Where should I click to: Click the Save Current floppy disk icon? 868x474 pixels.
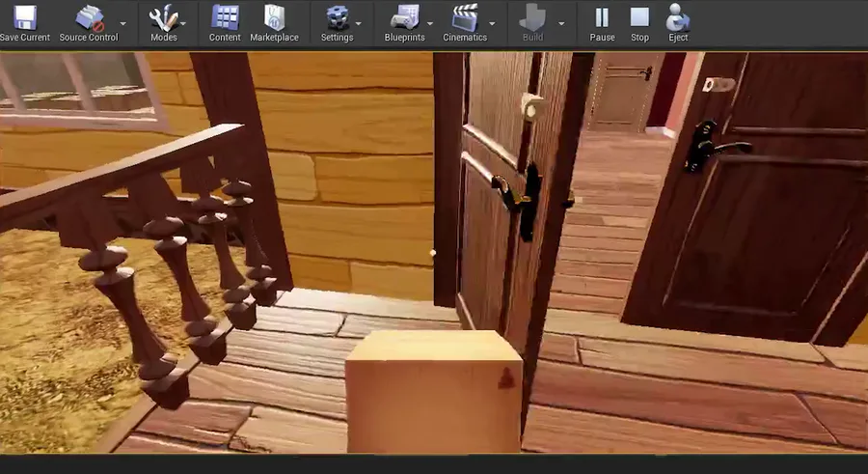pos(24,17)
